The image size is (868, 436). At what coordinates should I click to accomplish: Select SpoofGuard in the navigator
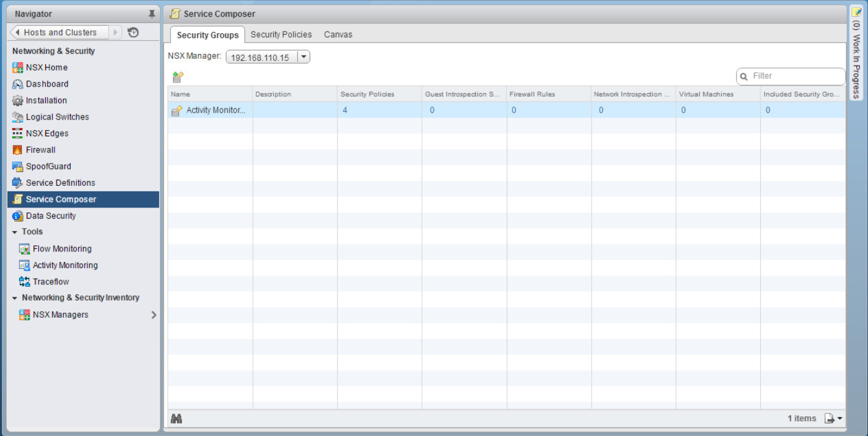tap(48, 167)
